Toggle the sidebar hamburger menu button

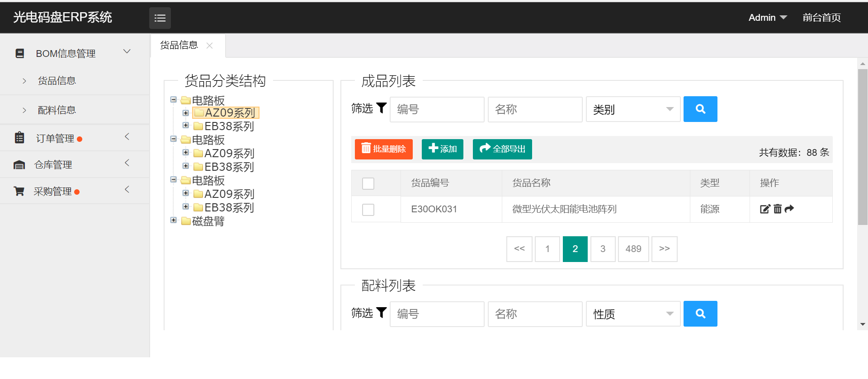coord(160,18)
